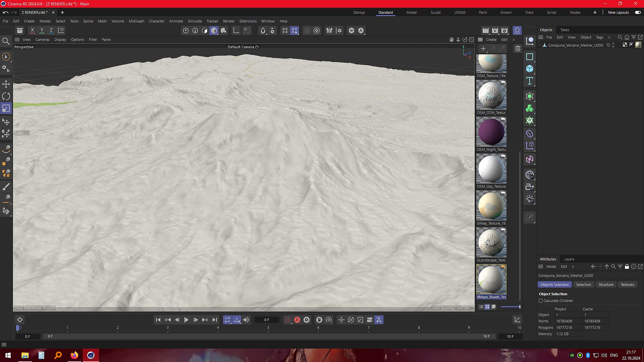Switch to the Takes tab
The width and height of the screenshot is (644, 362).
coord(565,30)
